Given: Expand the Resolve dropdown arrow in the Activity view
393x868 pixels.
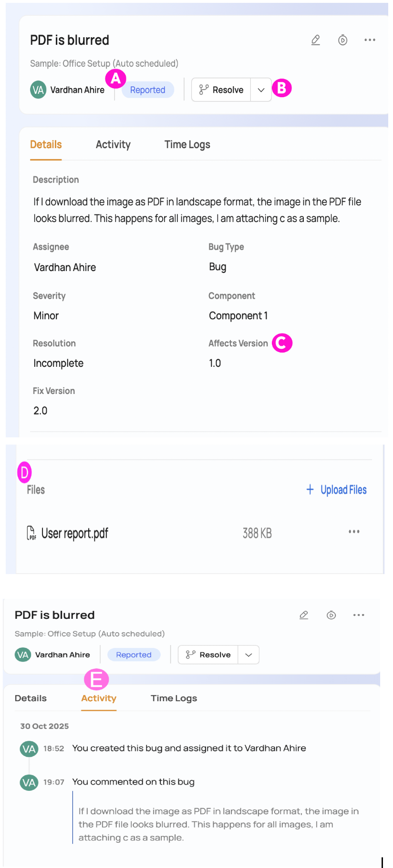Looking at the screenshot, I should [248, 655].
